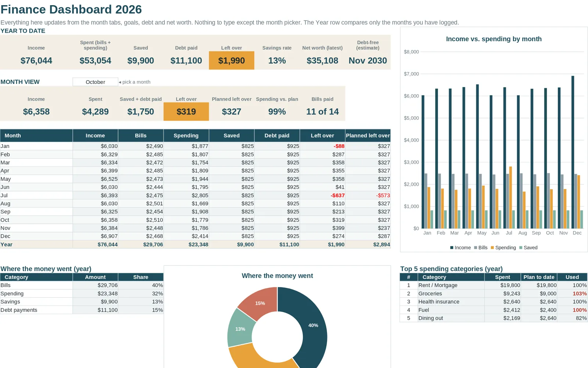Select Spending vs. plan 99% value

pyautogui.click(x=277, y=112)
